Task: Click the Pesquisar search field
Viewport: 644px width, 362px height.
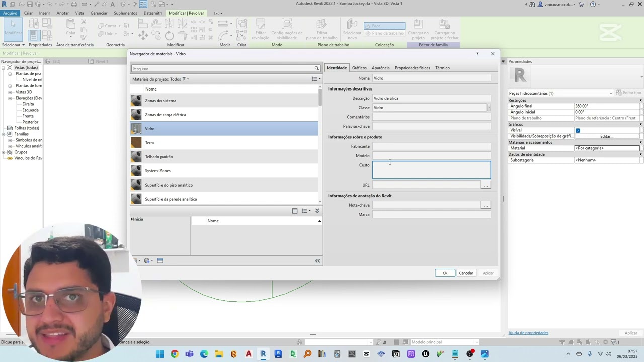Action: click(x=222, y=68)
